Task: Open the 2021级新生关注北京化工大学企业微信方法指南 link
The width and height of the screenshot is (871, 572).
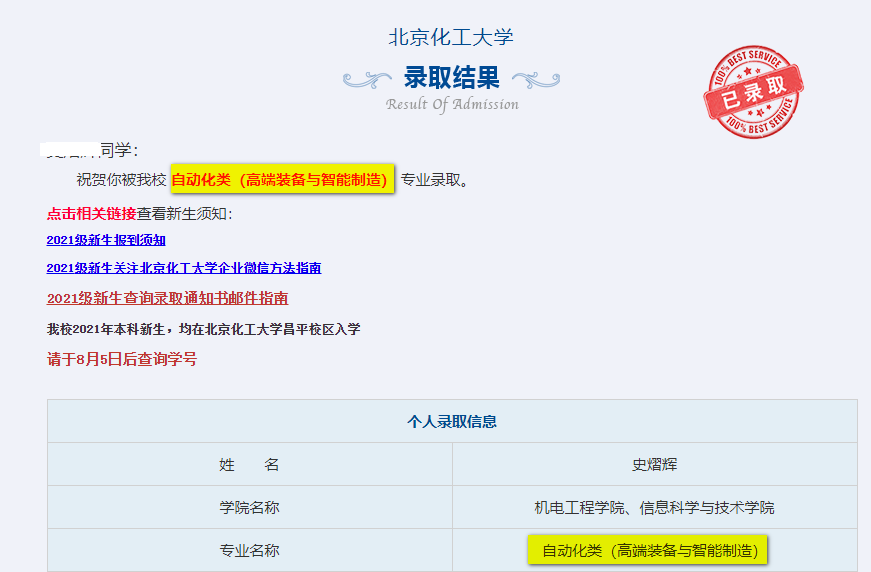Action: click(x=184, y=268)
